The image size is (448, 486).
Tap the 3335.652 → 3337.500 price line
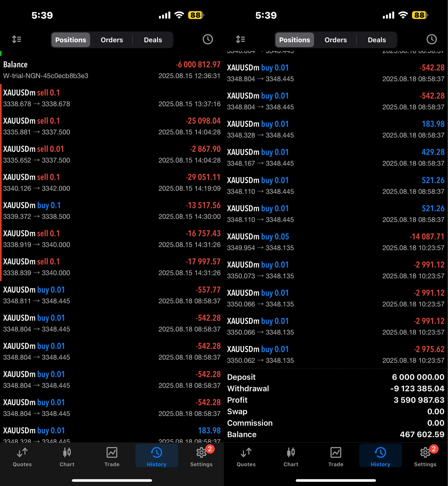[37, 160]
